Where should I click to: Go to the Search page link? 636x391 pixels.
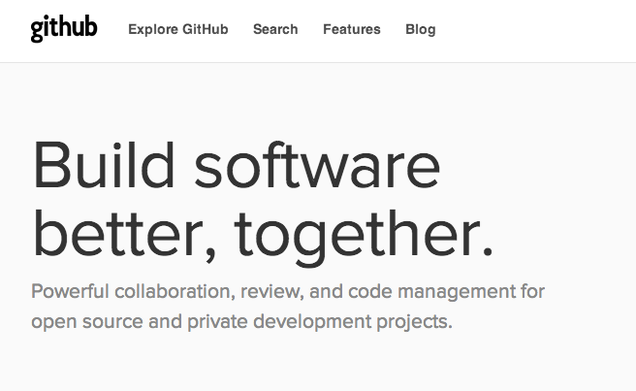tap(275, 29)
